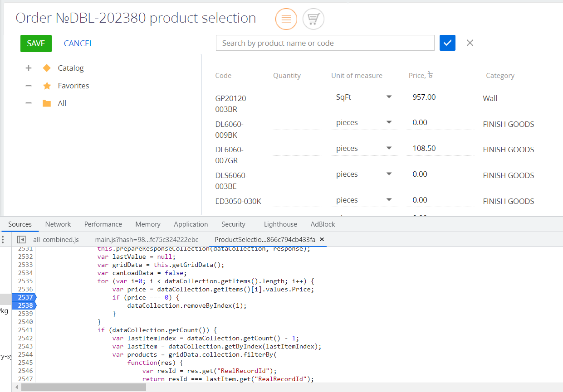Toggle DevTools navigator sidebar icon

click(x=21, y=239)
